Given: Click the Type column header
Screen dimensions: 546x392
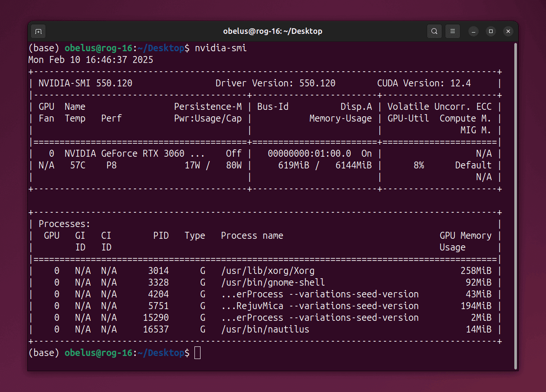Looking at the screenshot, I should (195, 236).
